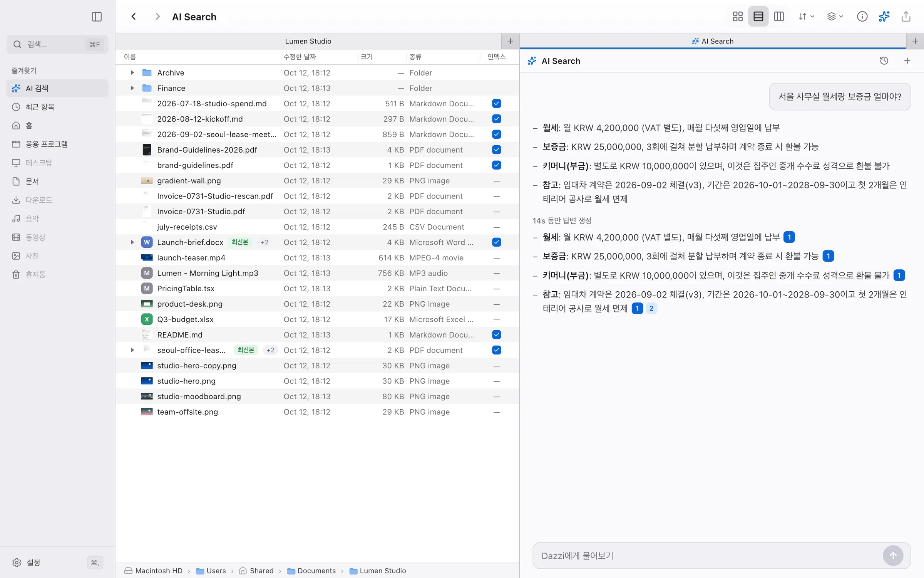Open citation 1 on the 월세 line
Screen dimensions: 924x578
pos(789,237)
